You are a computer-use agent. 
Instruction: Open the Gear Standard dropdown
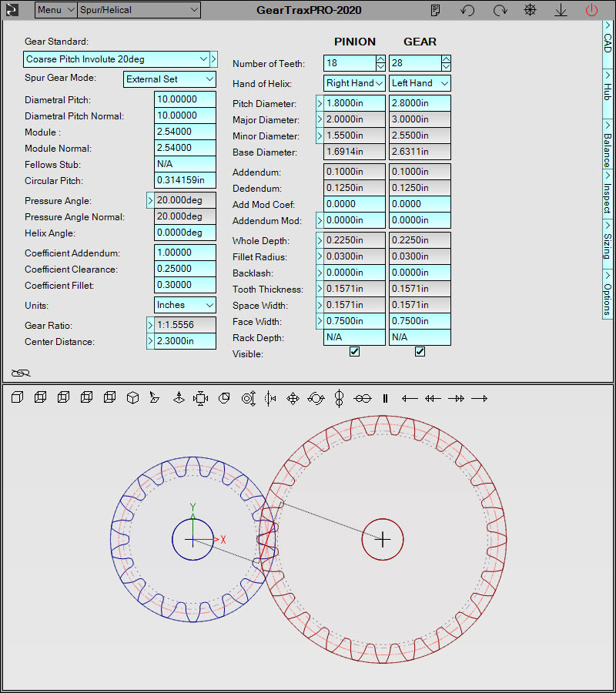(x=203, y=59)
